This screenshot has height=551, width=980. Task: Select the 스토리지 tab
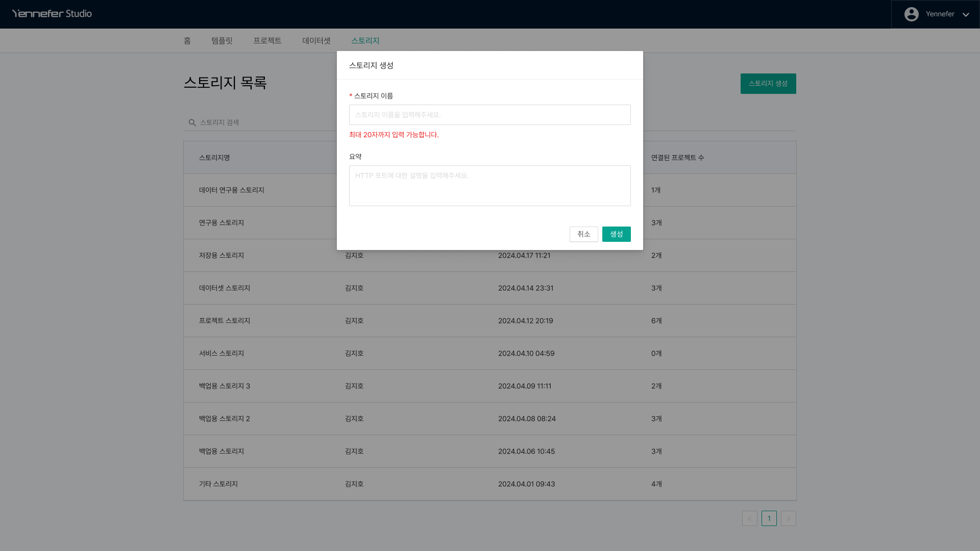[x=365, y=41]
